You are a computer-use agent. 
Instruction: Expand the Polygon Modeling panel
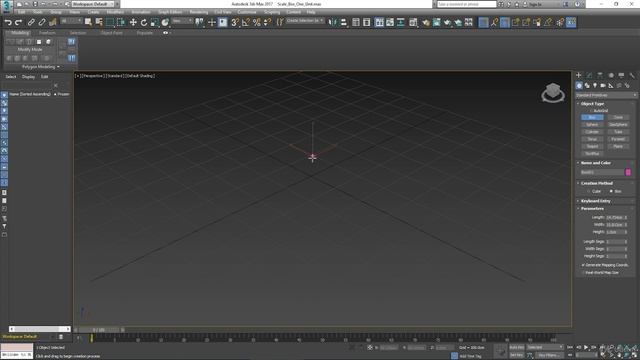(x=40, y=67)
